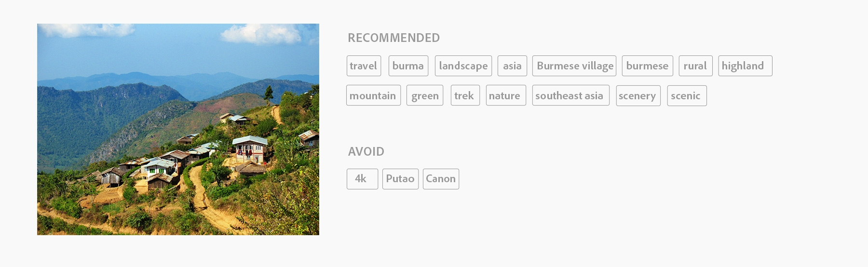
Task: Click the 'asia' tag
Action: (x=512, y=66)
